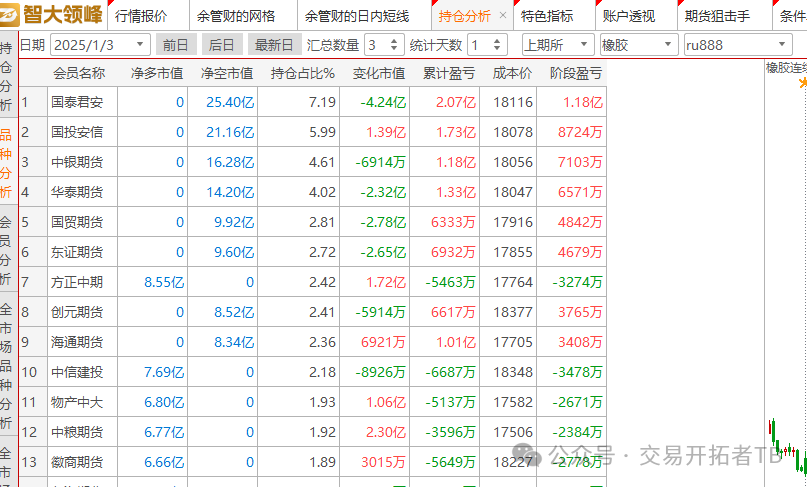
Task: Select the 华泰期货 member name
Action: (77, 192)
